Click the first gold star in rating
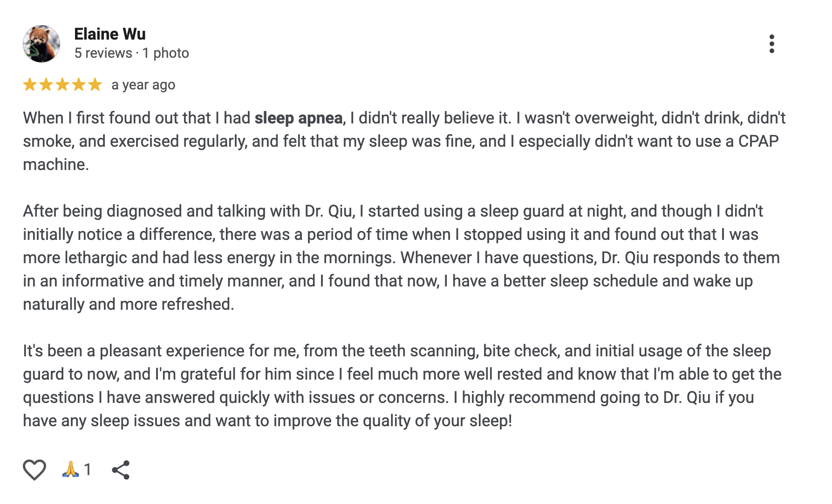Screen dimensions: 832x504 (30, 85)
